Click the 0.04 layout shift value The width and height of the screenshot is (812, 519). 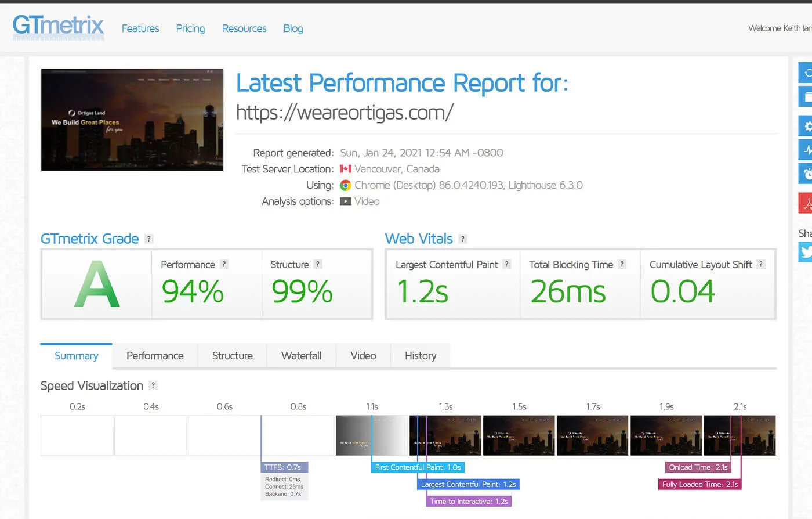coord(683,291)
